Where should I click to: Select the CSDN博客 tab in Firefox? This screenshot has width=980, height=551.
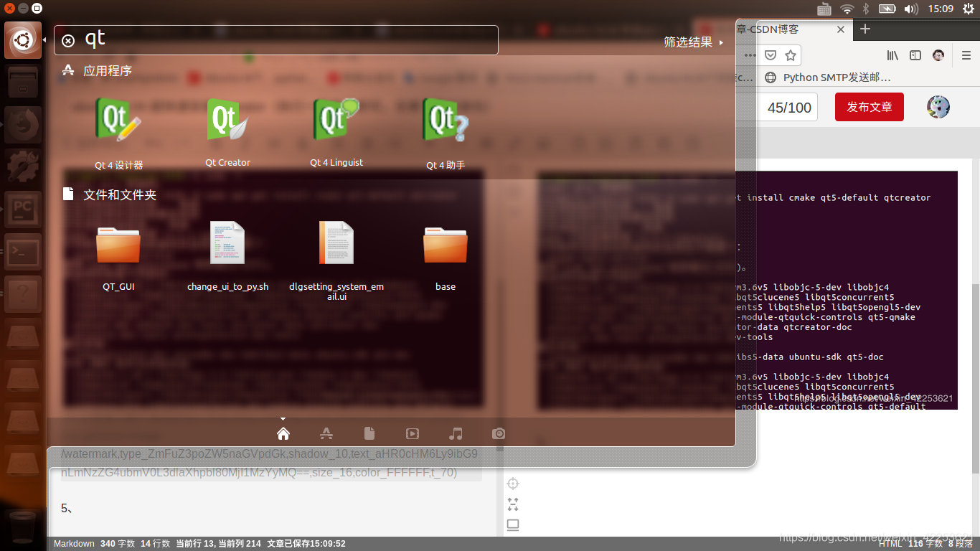pos(782,29)
